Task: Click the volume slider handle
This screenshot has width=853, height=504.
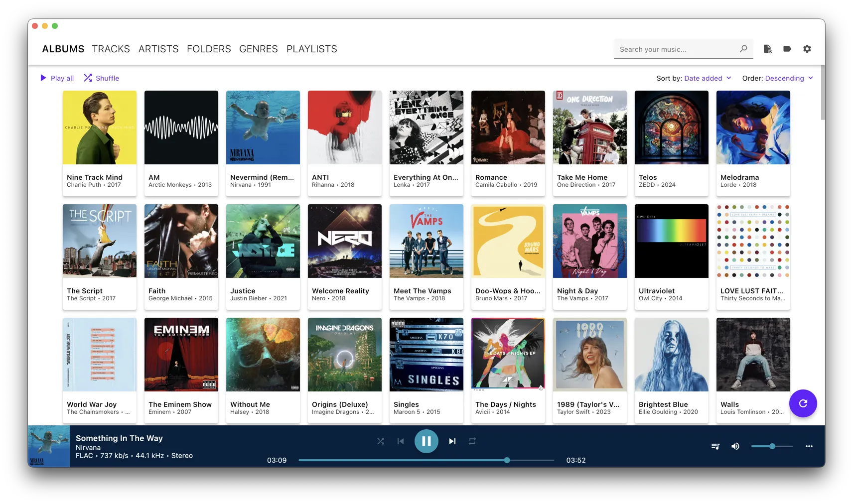Action: [x=772, y=446]
